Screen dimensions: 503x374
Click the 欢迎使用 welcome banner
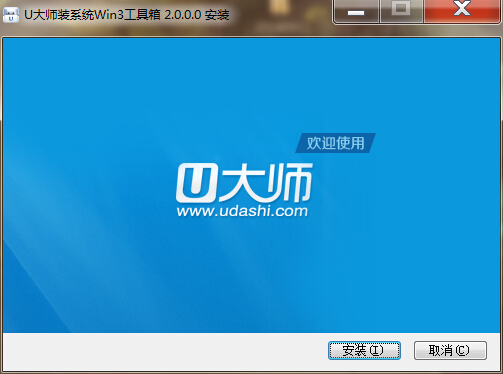(x=335, y=143)
